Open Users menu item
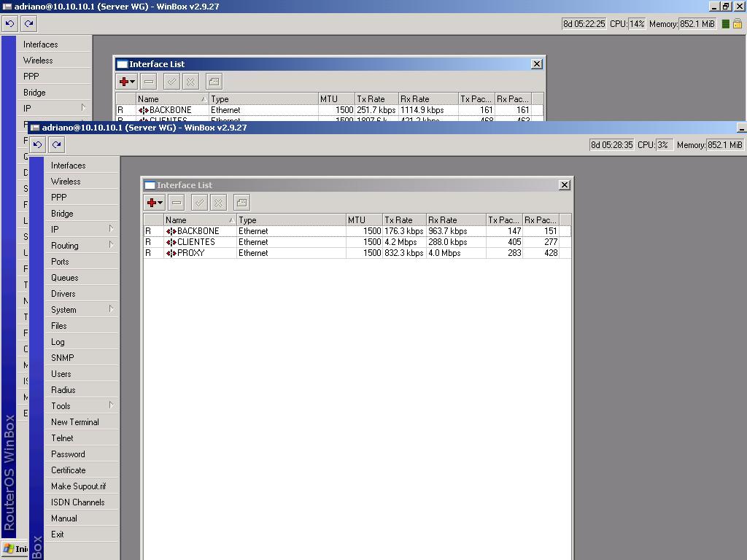The width and height of the screenshot is (747, 560). click(82, 374)
